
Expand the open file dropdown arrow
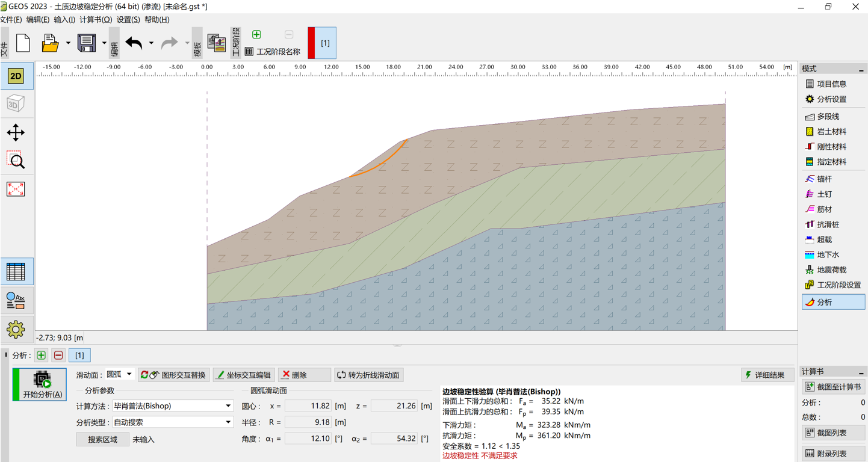(67, 43)
